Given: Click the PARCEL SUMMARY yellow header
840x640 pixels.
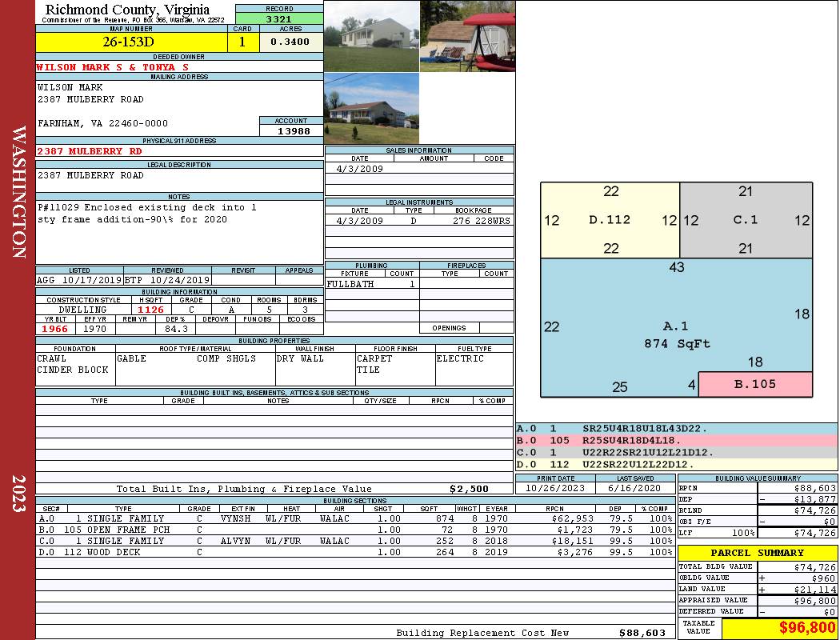Looking at the screenshot, I should pyautogui.click(x=758, y=553).
